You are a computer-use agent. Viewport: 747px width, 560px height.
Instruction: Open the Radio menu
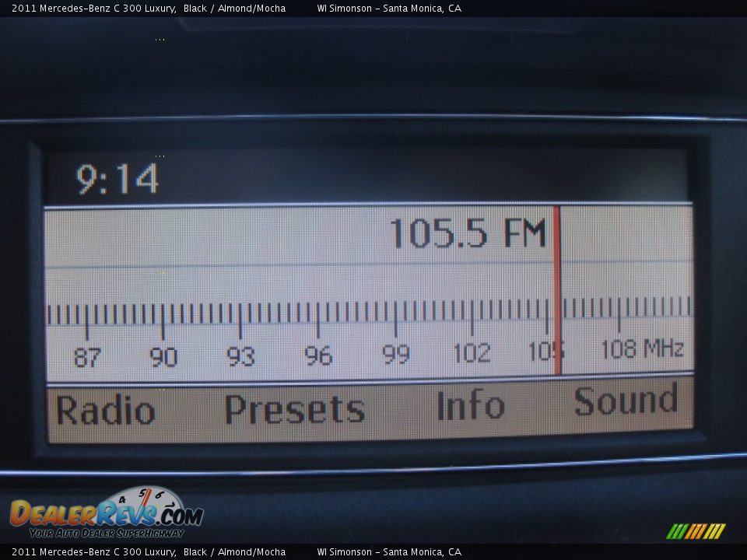(105, 410)
